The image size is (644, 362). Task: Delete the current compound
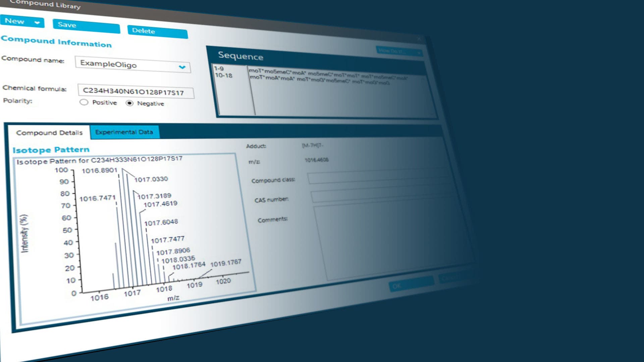(x=157, y=32)
